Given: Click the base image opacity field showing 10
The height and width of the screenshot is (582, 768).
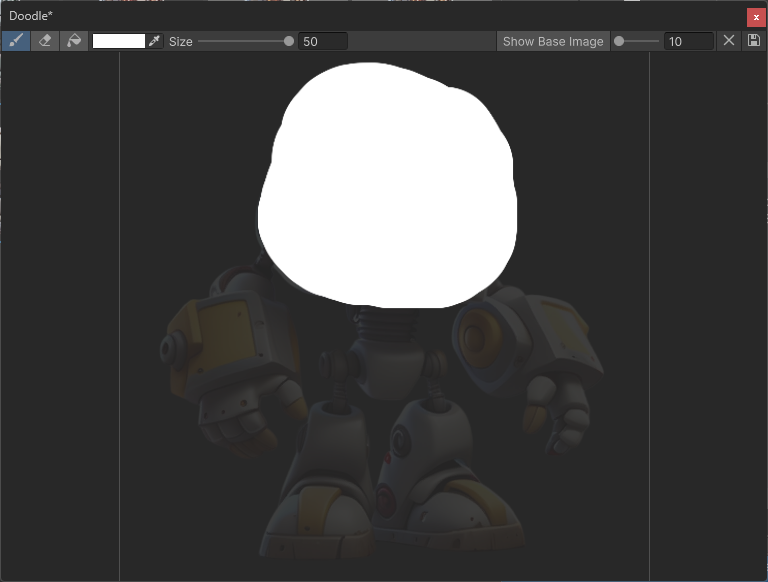Looking at the screenshot, I should click(x=688, y=41).
